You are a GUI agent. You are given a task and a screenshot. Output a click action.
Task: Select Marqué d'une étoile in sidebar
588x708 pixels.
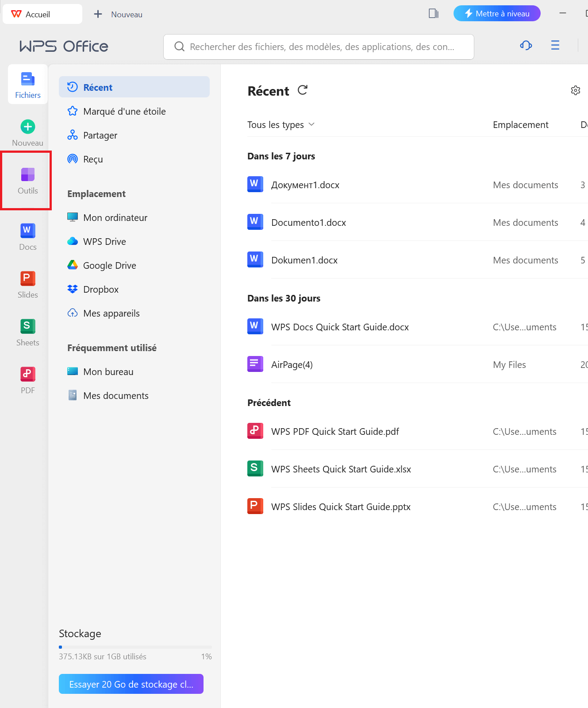(x=124, y=112)
